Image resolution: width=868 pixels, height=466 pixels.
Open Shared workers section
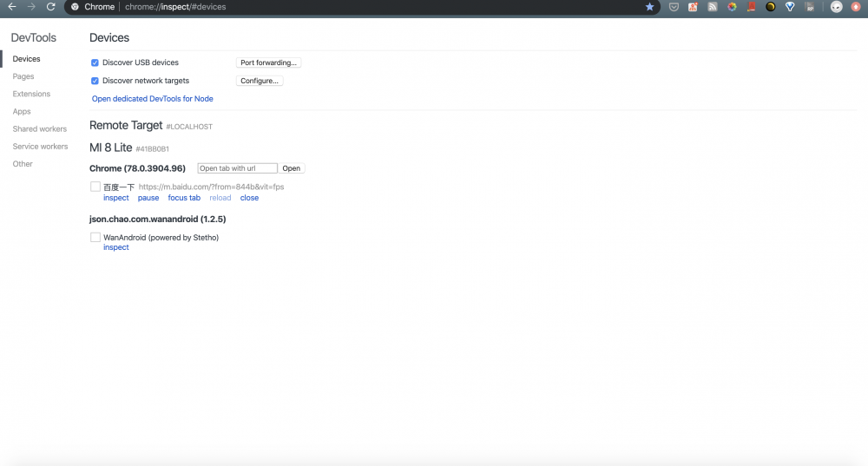pyautogui.click(x=40, y=129)
